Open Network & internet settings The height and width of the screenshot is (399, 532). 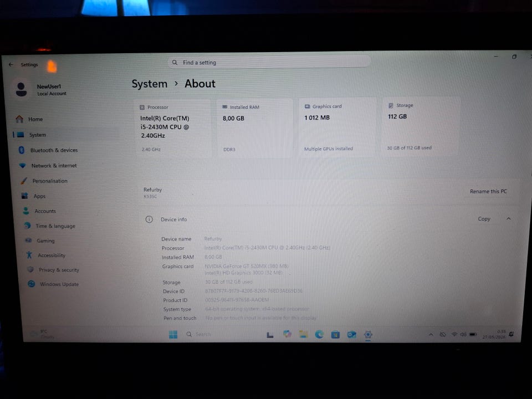pos(54,166)
